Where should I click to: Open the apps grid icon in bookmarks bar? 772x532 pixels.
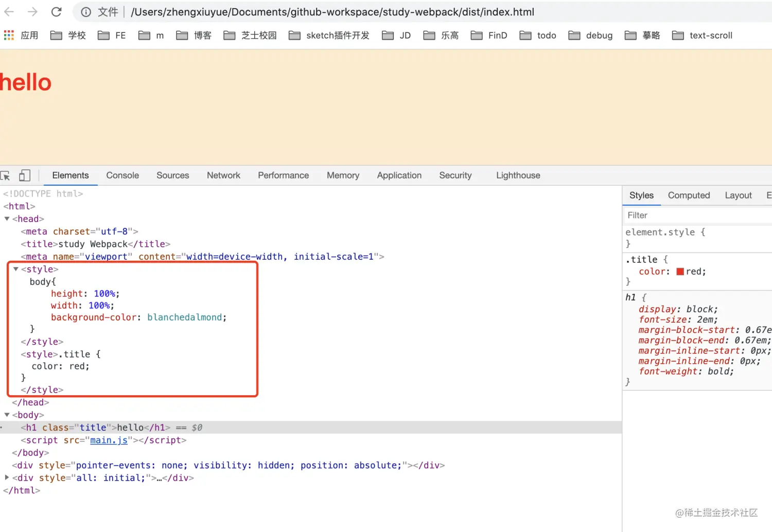click(9, 35)
